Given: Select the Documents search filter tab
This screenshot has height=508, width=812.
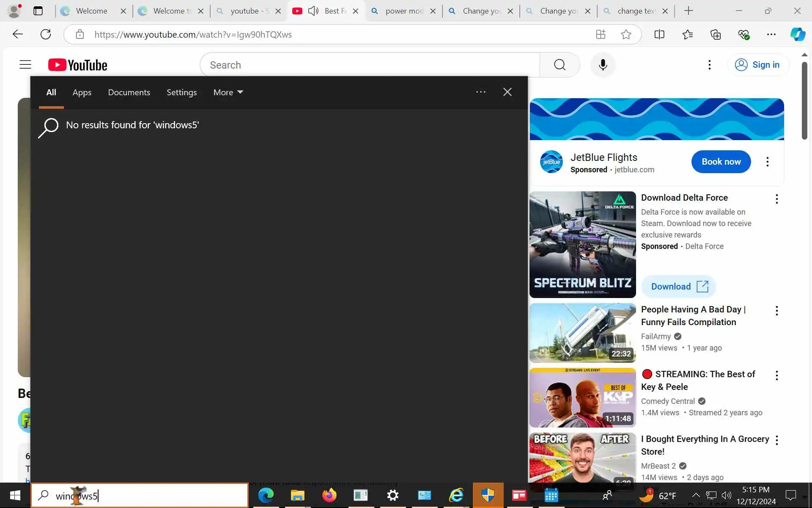Looking at the screenshot, I should point(129,92).
